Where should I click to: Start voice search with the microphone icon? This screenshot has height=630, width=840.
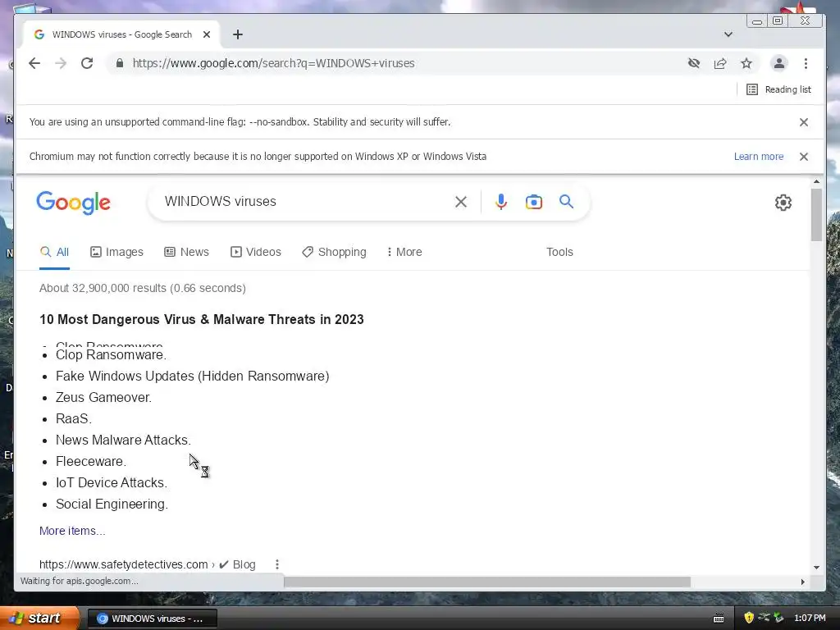501,202
